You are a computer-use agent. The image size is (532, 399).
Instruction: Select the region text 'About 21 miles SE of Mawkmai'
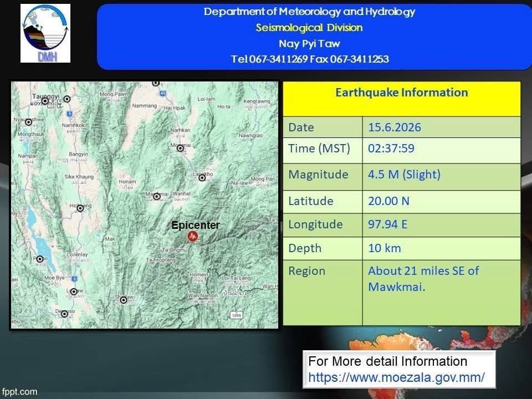(x=423, y=279)
